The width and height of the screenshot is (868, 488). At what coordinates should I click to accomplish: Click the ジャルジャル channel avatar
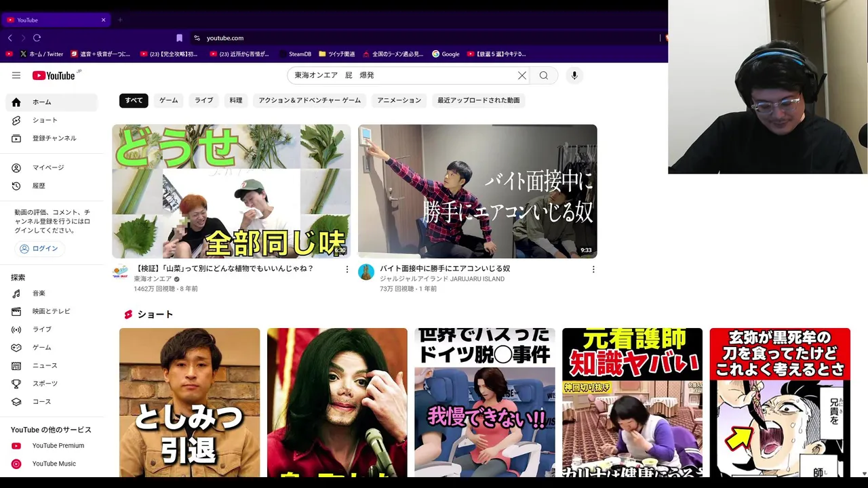366,272
